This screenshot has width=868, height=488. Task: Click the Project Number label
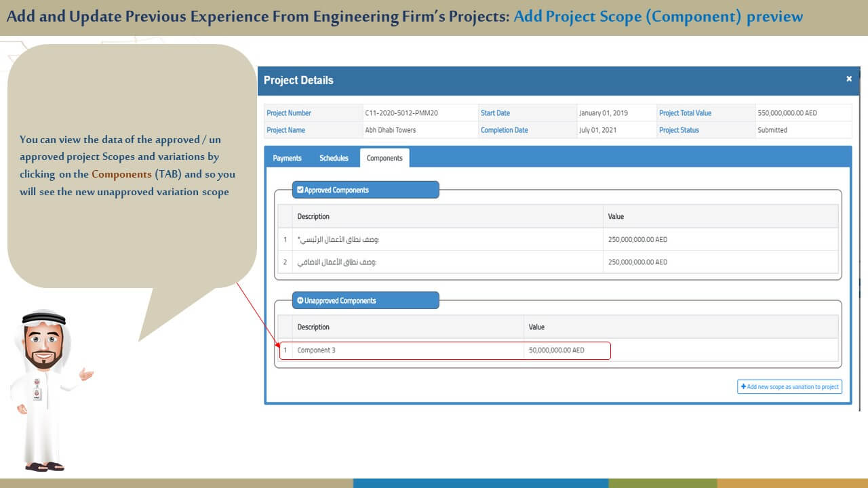point(289,113)
